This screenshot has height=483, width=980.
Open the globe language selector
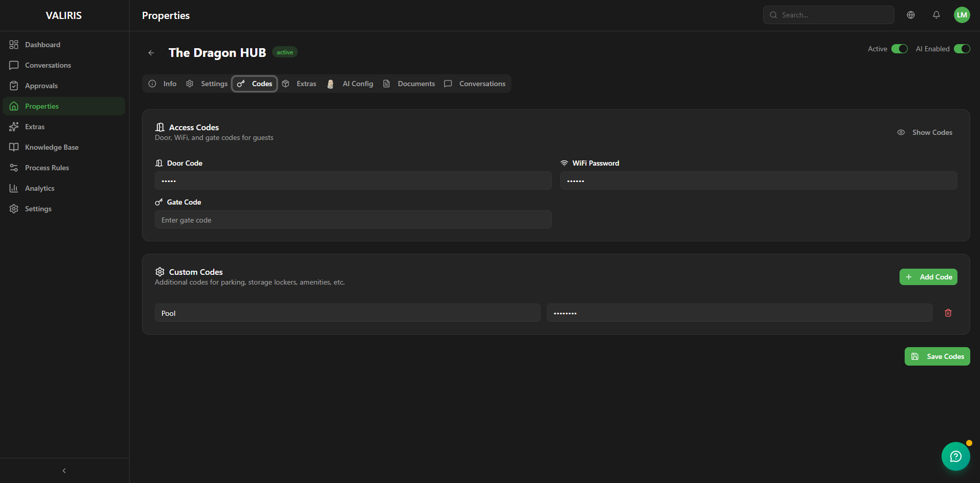pyautogui.click(x=911, y=15)
